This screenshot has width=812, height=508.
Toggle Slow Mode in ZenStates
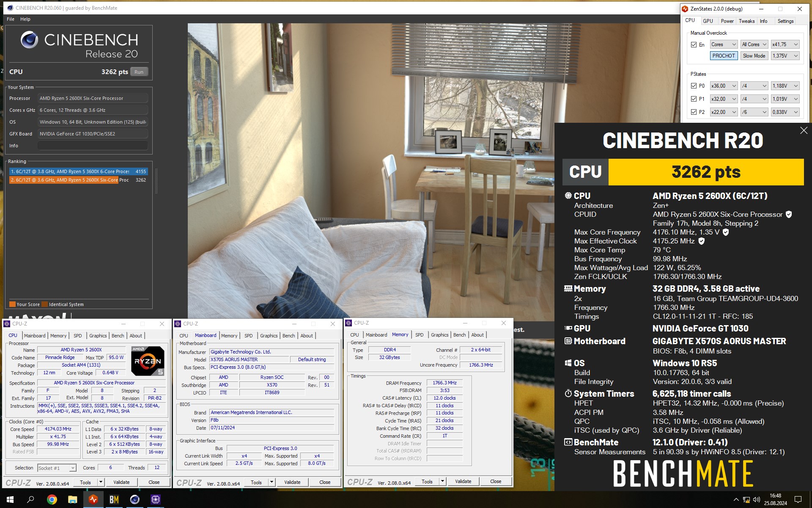click(754, 55)
